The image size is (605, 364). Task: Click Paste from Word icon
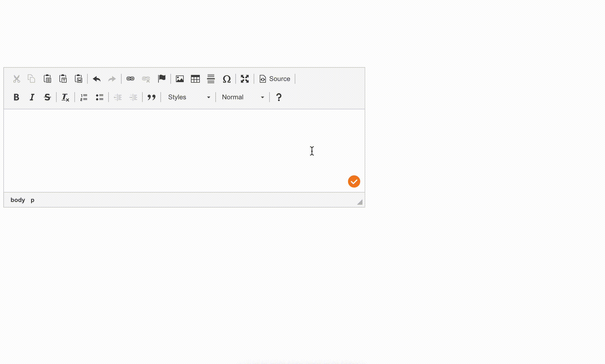point(79,79)
